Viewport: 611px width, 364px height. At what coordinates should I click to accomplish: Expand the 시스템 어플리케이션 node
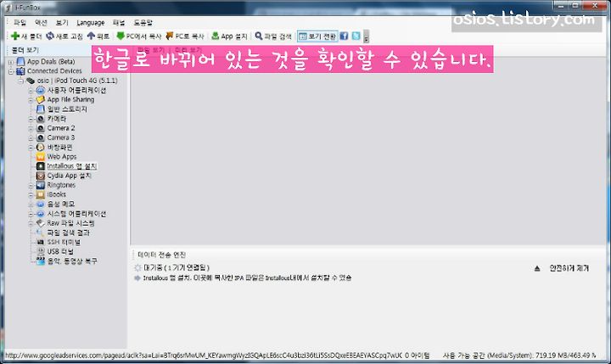31,214
